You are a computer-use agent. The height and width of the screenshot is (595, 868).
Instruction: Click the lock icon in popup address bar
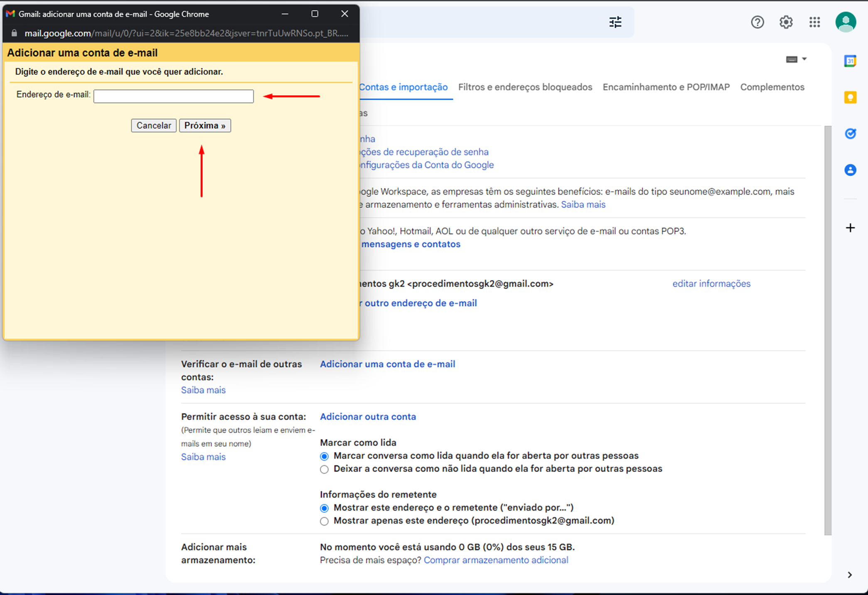(x=14, y=33)
